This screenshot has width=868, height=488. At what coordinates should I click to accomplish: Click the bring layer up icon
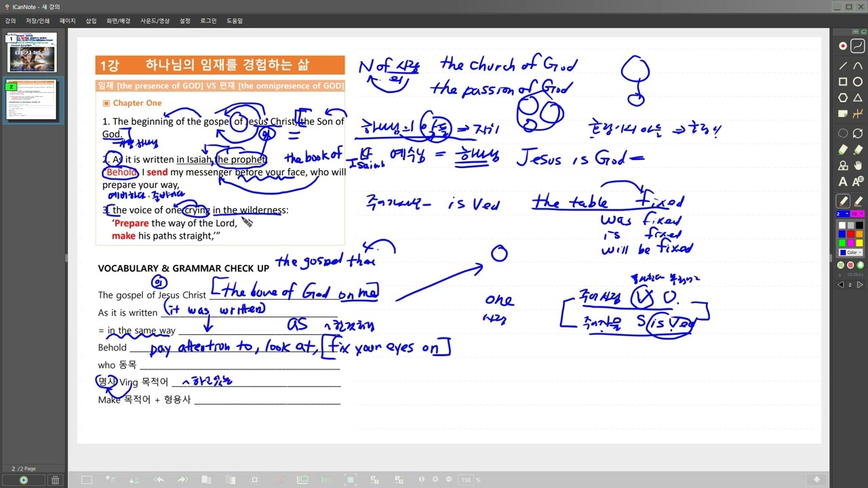click(110, 479)
